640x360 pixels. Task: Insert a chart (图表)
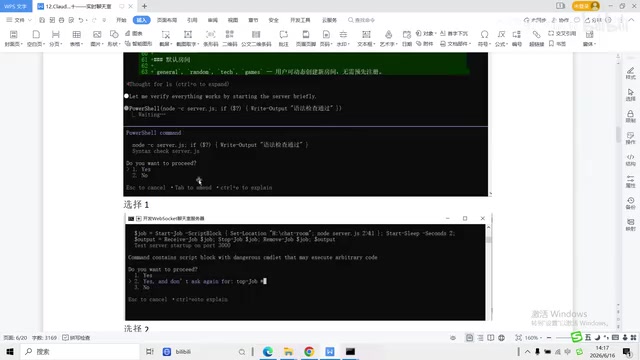coord(134,33)
